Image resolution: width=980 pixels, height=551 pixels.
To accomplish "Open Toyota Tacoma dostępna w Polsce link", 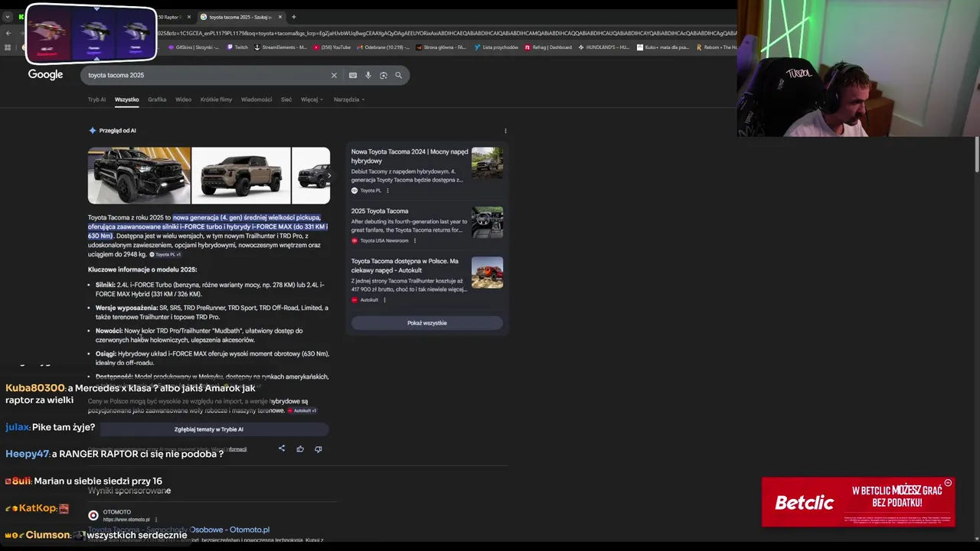I will pyautogui.click(x=405, y=266).
